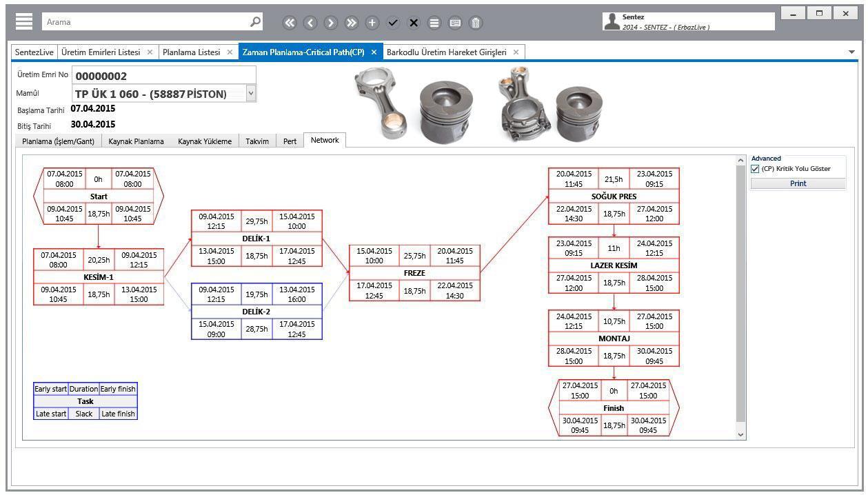The width and height of the screenshot is (868, 495).
Task: Expand the document tabs overflow arrow
Action: [852, 52]
